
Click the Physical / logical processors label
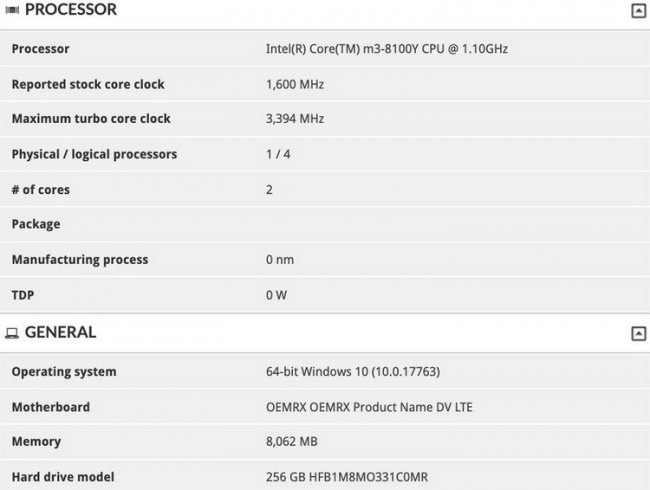point(94,154)
